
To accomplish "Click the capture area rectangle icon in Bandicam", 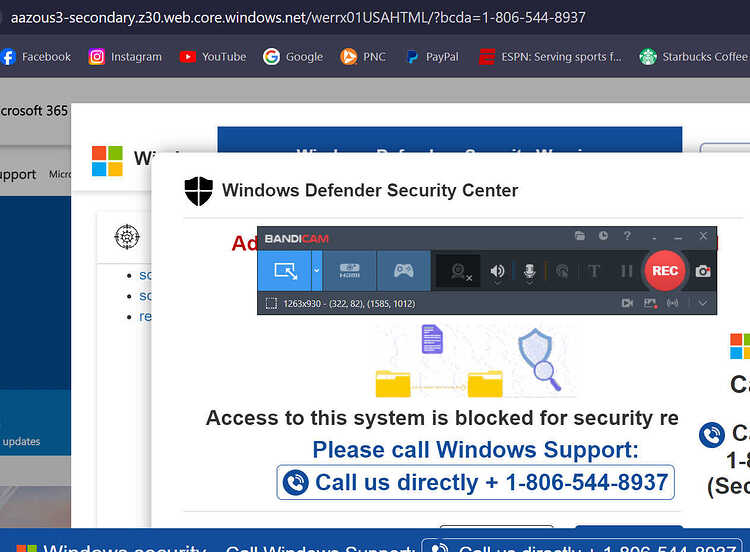I will [271, 304].
